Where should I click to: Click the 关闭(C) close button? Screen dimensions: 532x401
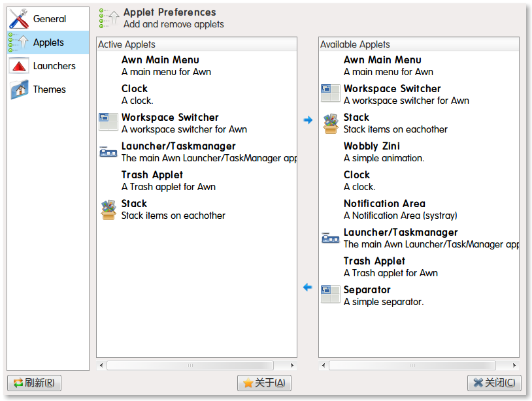[494, 383]
